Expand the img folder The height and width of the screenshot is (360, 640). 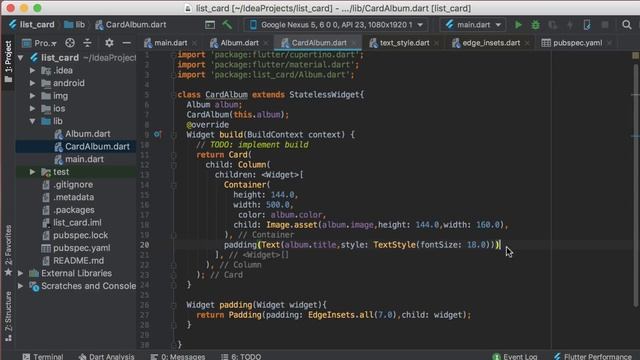click(x=33, y=96)
